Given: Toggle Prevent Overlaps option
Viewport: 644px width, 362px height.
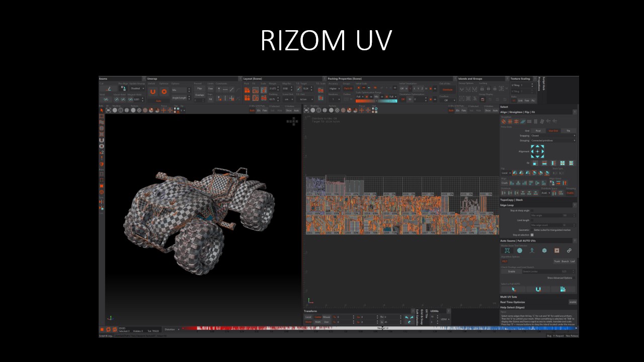Looking at the screenshot, I should point(199,95).
